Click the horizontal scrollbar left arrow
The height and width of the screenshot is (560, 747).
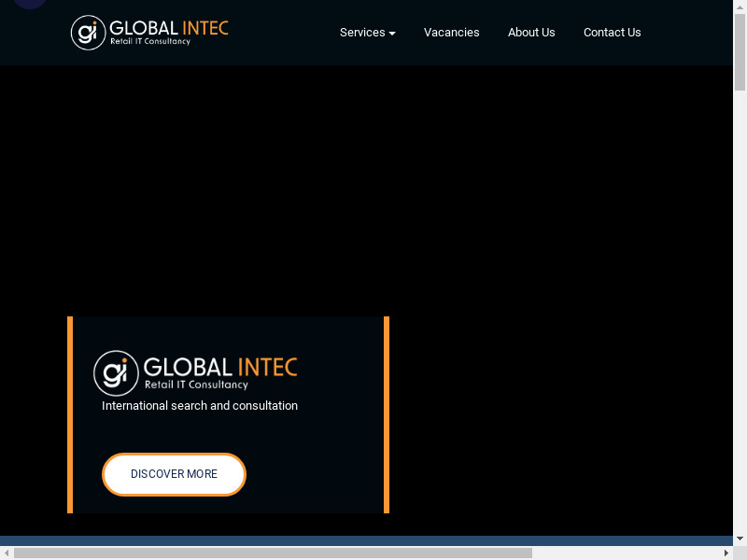click(7, 553)
